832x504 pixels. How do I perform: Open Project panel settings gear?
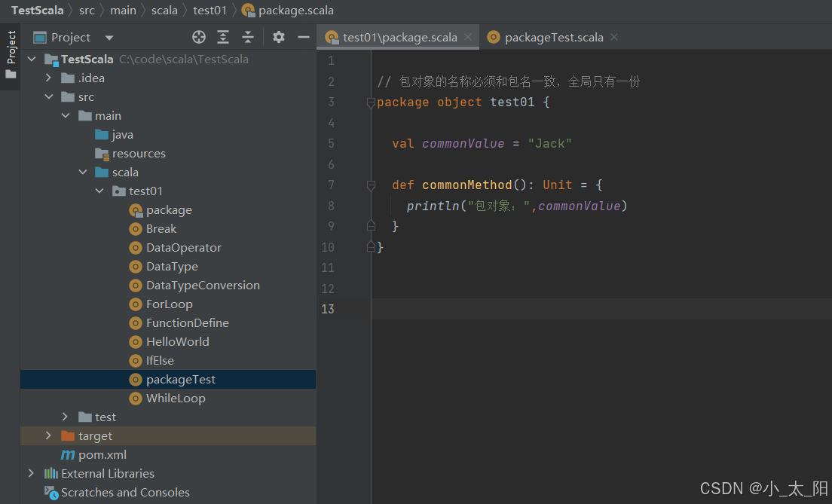tap(279, 37)
